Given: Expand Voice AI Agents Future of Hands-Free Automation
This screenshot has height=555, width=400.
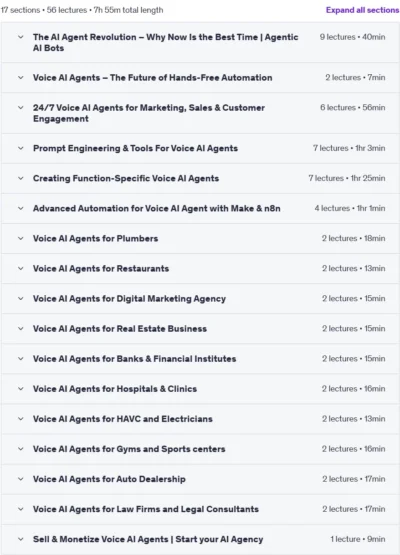Looking at the screenshot, I should 21,78.
